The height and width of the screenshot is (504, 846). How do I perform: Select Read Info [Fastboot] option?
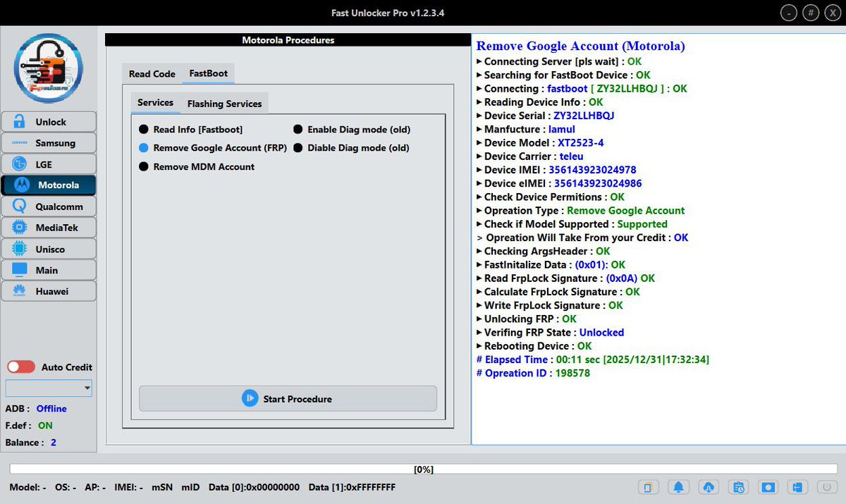coord(191,130)
